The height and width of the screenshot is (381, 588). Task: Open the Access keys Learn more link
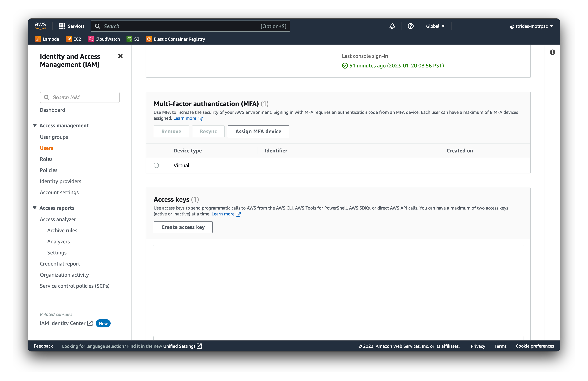[x=223, y=214]
